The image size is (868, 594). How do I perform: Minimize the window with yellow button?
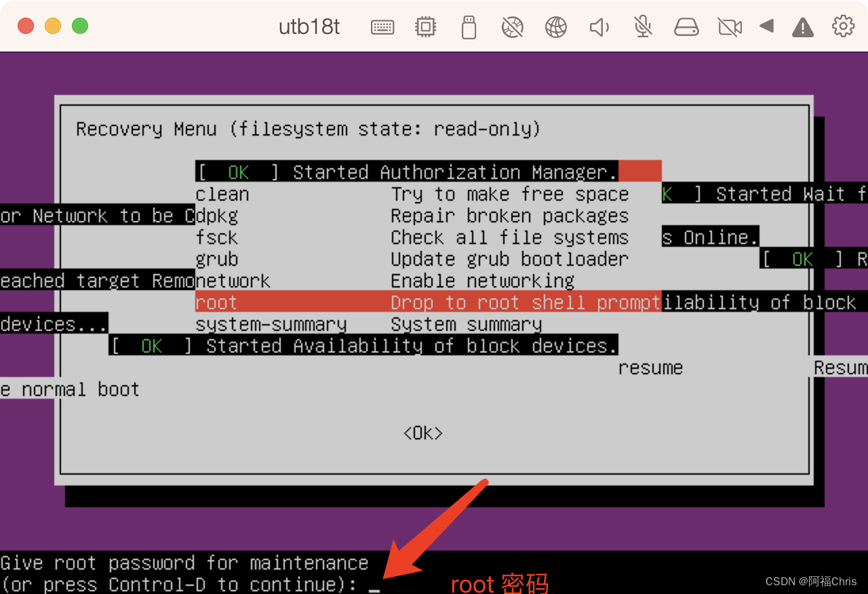(53, 26)
